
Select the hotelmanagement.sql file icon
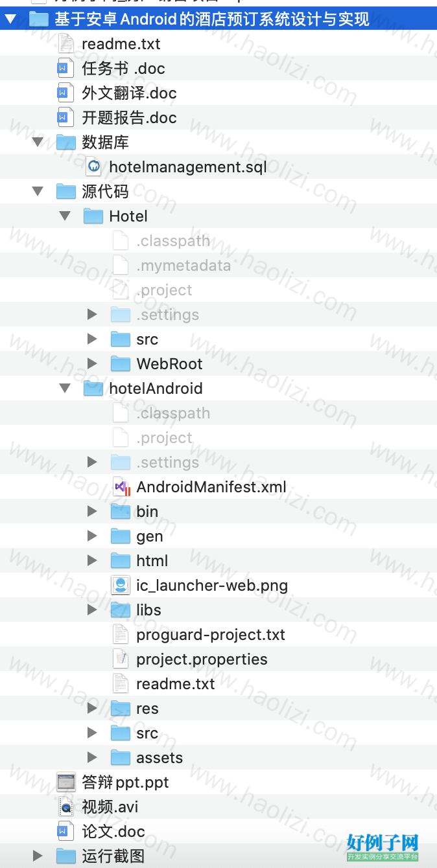click(x=94, y=166)
